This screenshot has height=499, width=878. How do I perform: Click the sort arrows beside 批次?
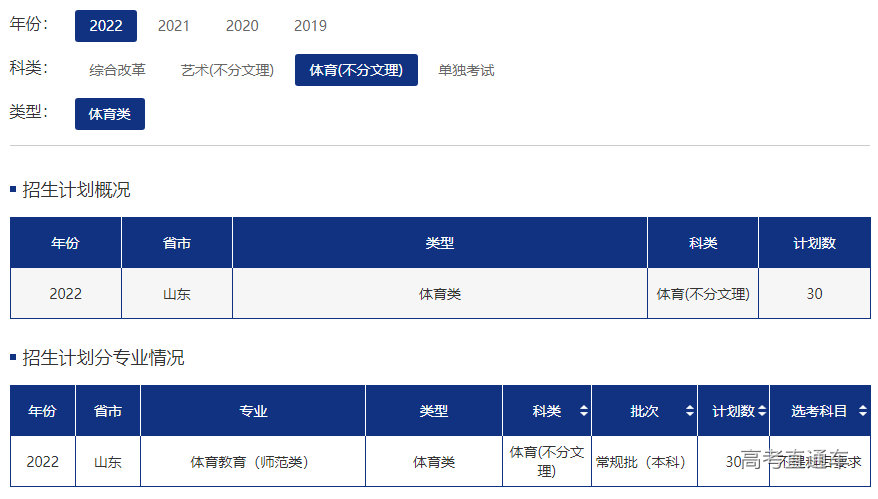tap(689, 411)
